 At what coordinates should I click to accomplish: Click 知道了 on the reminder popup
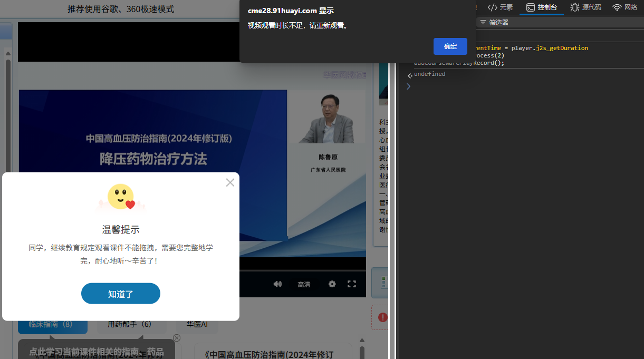tap(120, 293)
